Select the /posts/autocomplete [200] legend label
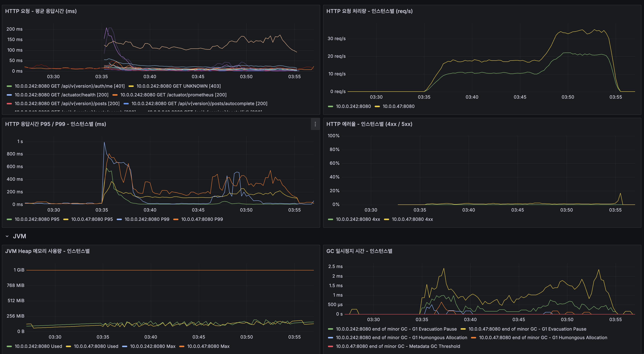 coord(199,104)
